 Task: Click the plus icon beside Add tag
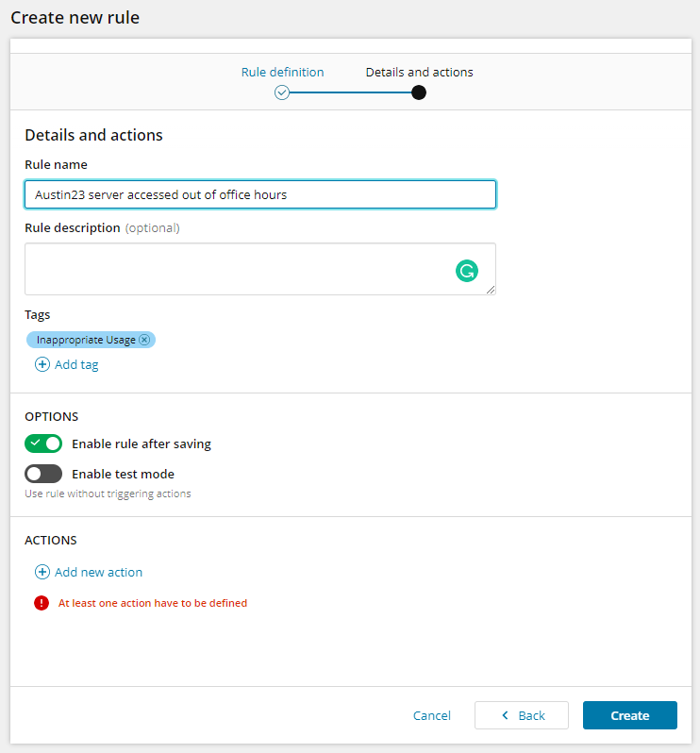click(42, 365)
